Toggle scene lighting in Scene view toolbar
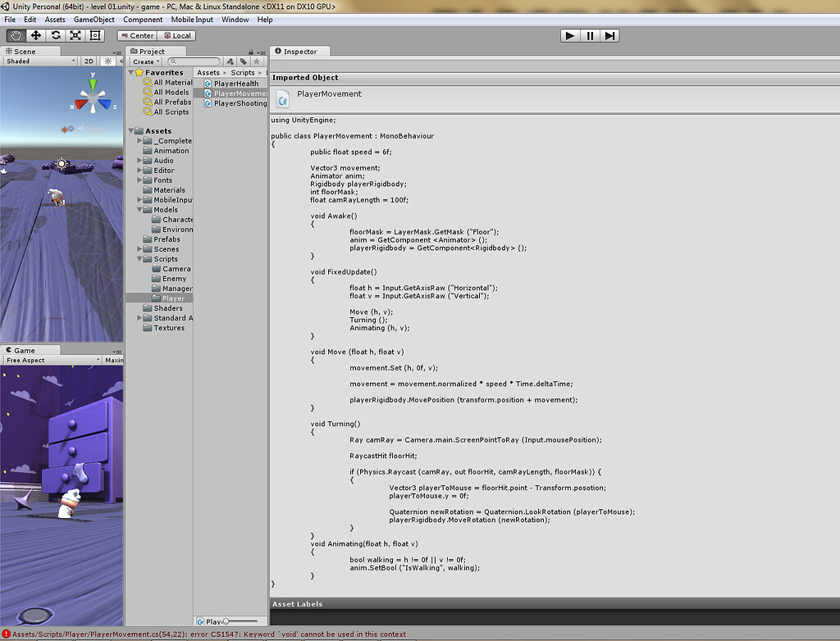 click(x=107, y=61)
